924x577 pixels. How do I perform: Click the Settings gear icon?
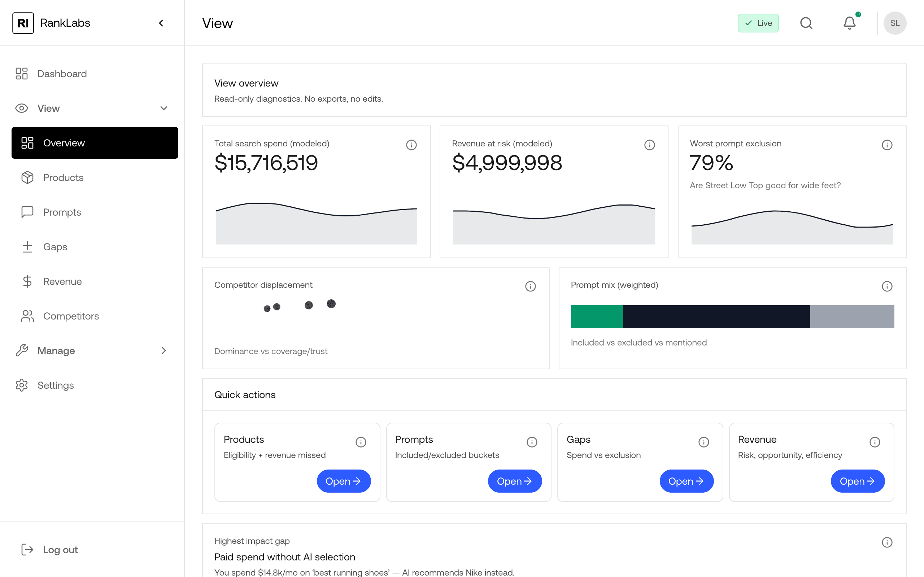(x=22, y=385)
